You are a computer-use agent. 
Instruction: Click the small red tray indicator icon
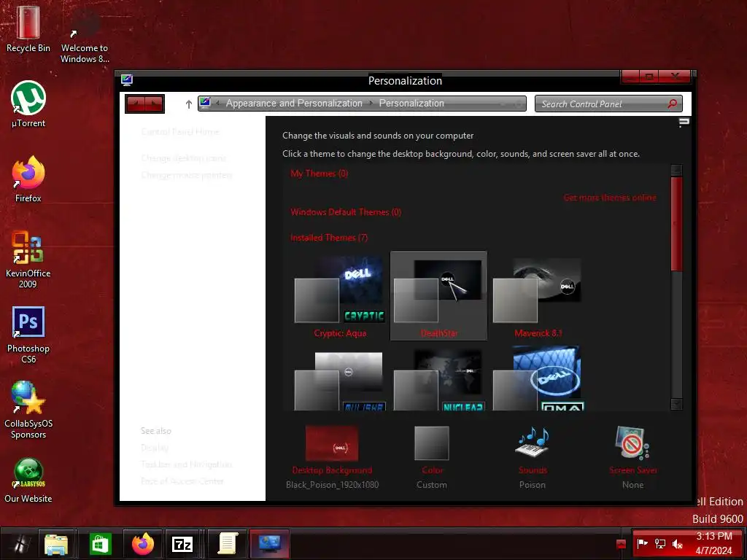pyautogui.click(x=621, y=544)
